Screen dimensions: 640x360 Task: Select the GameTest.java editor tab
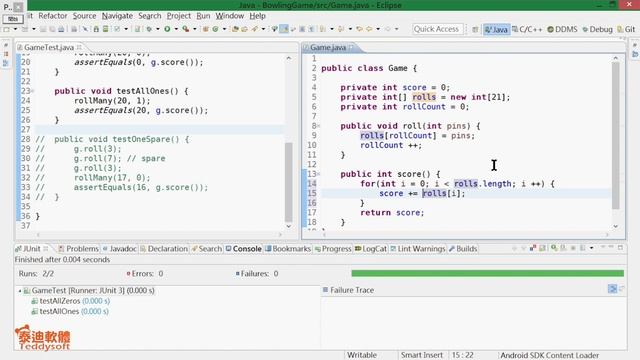(49, 47)
